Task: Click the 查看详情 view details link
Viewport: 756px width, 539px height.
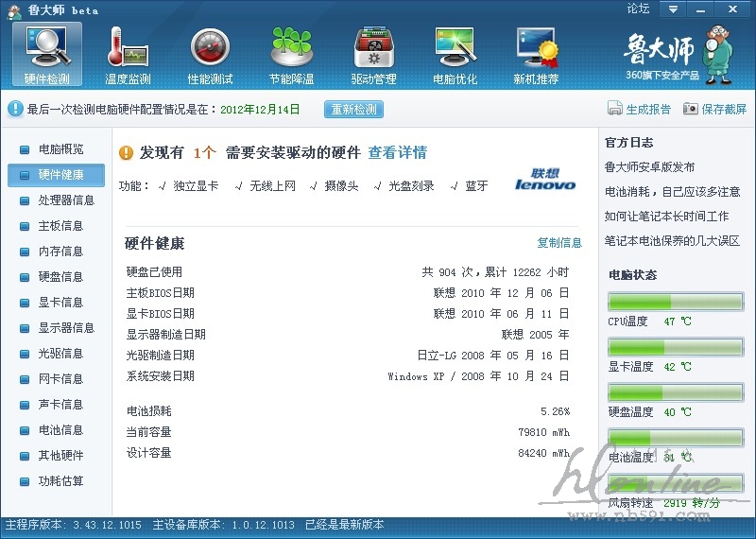Action: point(397,152)
